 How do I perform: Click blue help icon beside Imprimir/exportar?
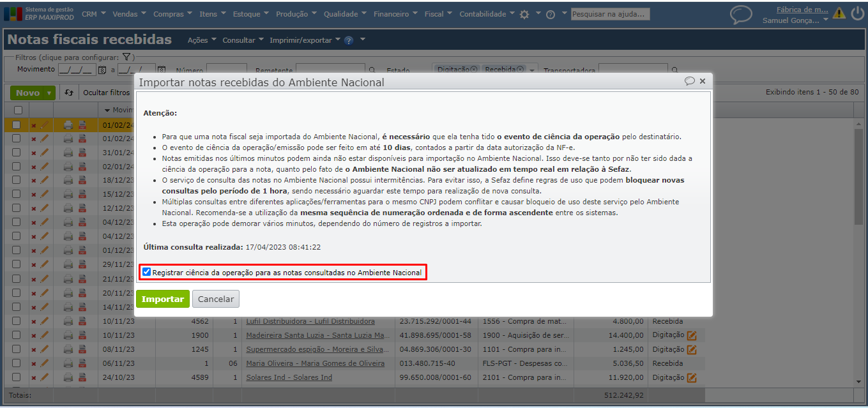[349, 40]
